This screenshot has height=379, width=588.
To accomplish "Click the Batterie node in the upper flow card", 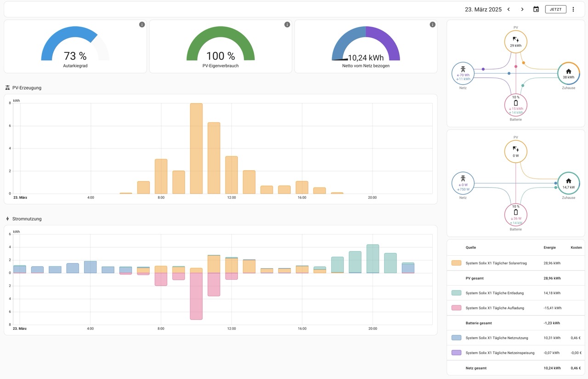I will pyautogui.click(x=515, y=105).
